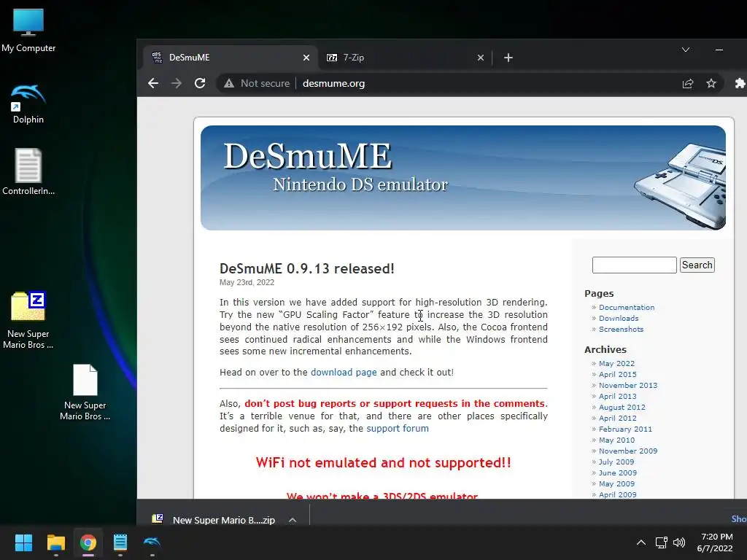Open June 2009 archive
The width and height of the screenshot is (747, 560).
(x=617, y=473)
